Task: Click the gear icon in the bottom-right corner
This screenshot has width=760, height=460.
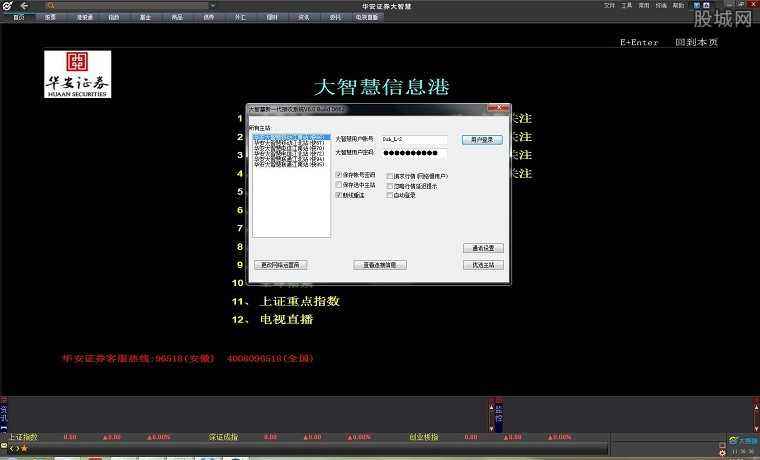Action: click(x=722, y=453)
